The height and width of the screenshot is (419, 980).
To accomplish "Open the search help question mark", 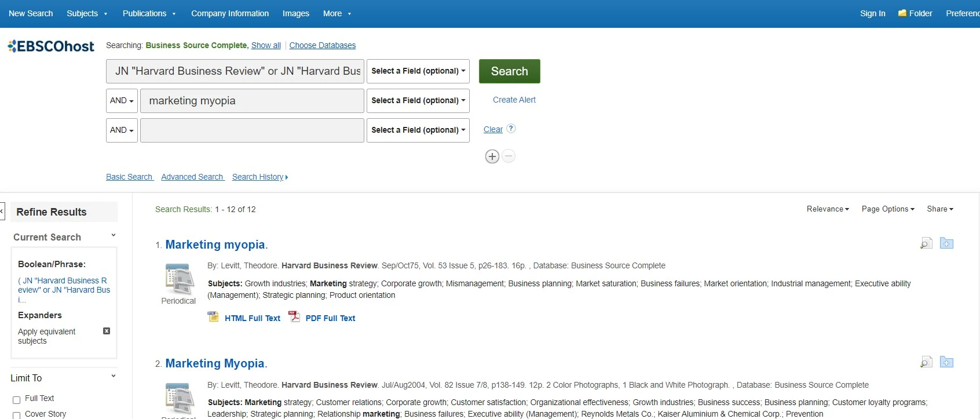I will click(511, 129).
